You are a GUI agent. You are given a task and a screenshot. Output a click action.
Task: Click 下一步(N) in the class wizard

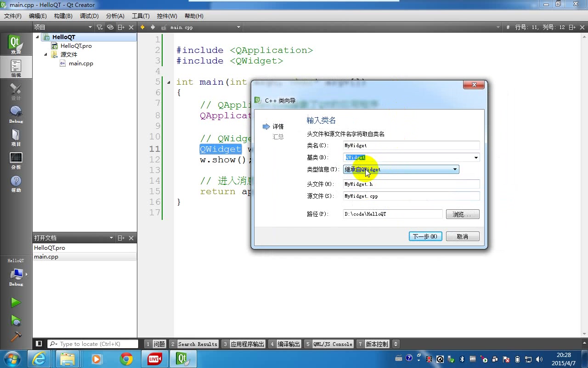pyautogui.click(x=425, y=236)
